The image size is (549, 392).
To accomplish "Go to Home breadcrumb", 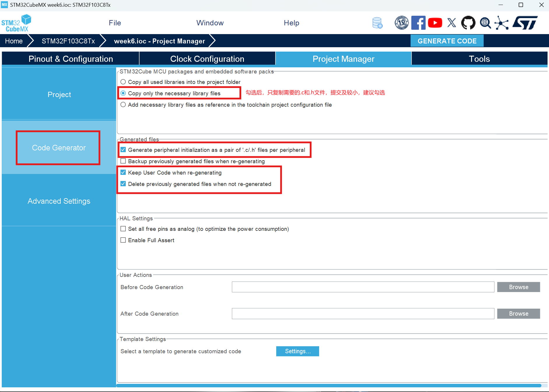I will [14, 41].
